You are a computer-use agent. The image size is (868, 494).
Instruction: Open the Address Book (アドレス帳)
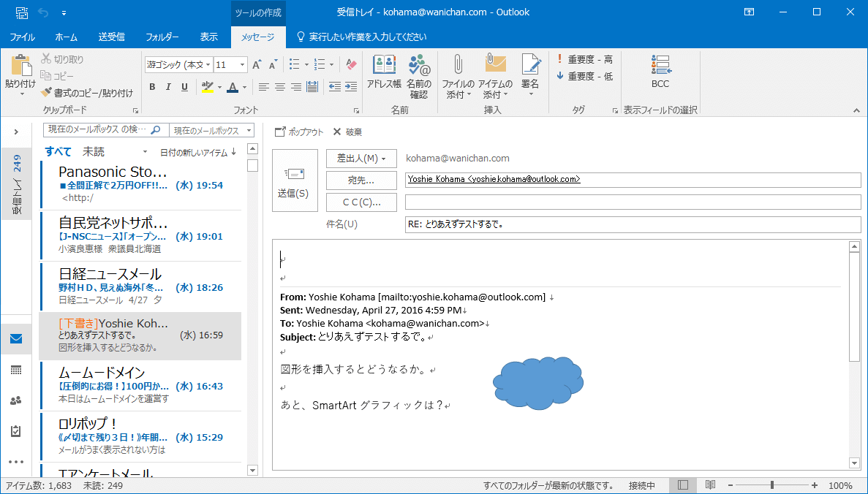(x=384, y=72)
